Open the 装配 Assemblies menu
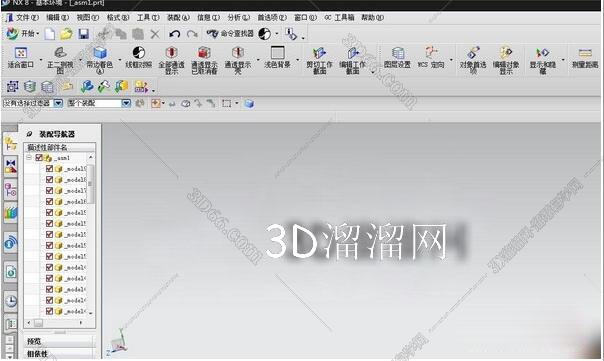604x361 pixels. tap(178, 18)
